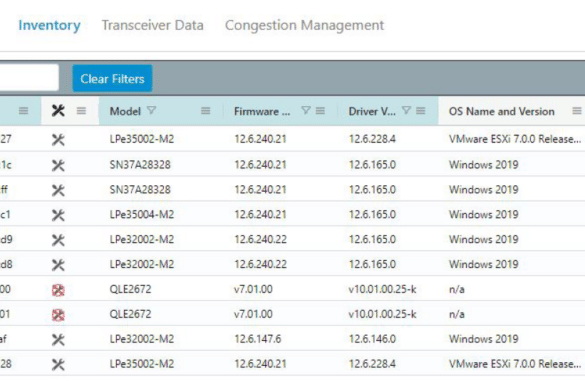Sort by the Firmware column header
Viewport: 585px width, 390px height.
tap(262, 112)
